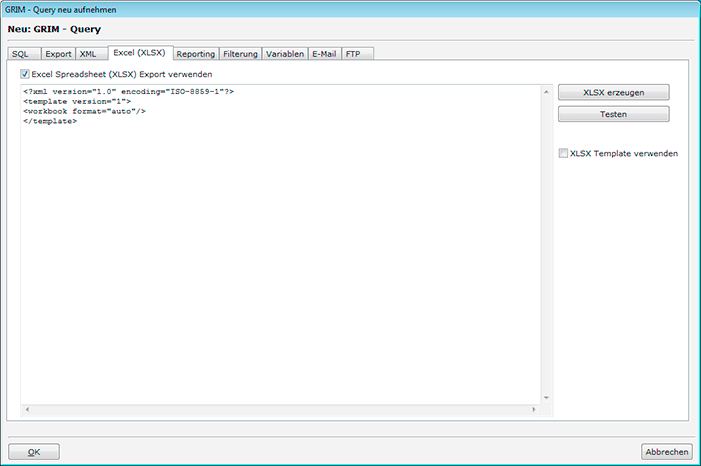This screenshot has height=466, width=701.
Task: Click the horizontal scrollbar right arrow
Action: tap(535, 410)
